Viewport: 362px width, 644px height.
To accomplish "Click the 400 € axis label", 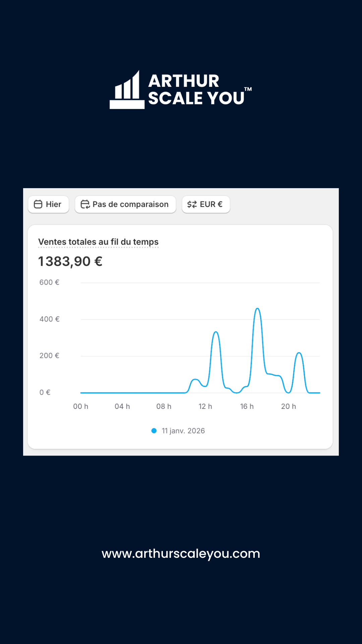I will (49, 319).
